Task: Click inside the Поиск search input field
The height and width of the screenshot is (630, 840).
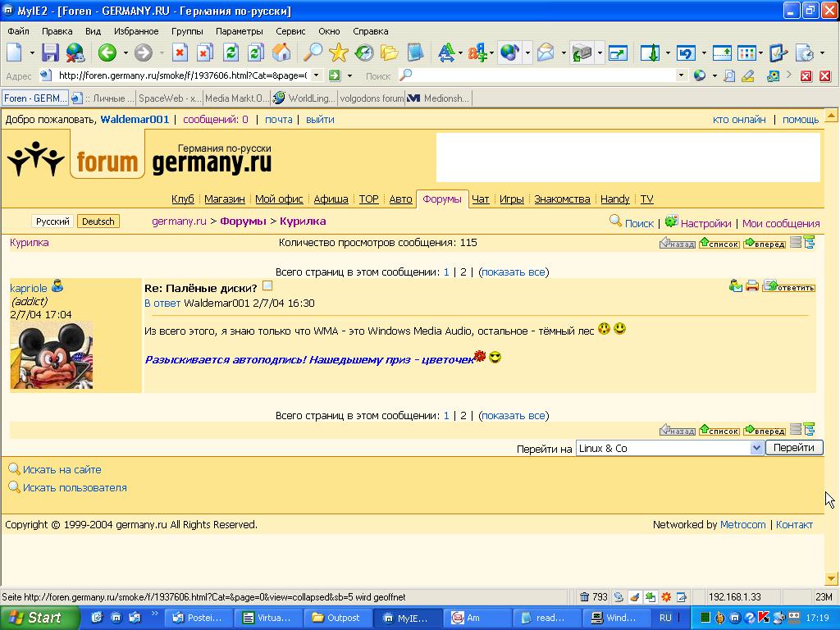Action: pos(544,75)
